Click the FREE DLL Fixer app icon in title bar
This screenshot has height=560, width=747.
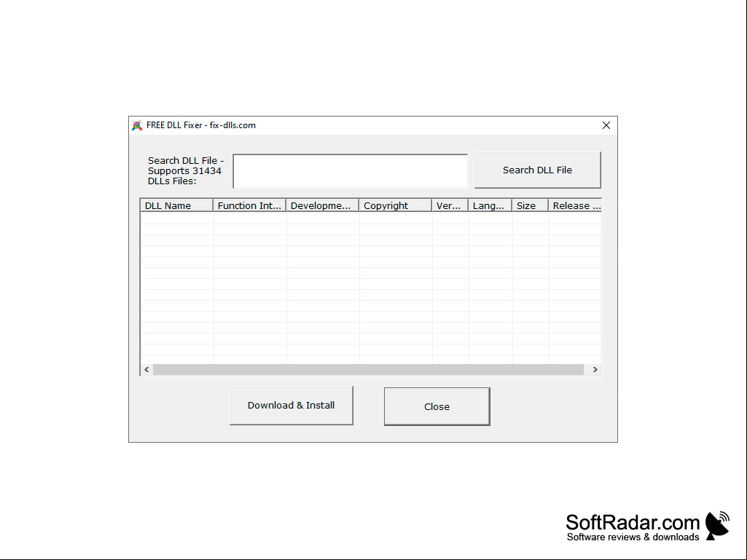137,125
